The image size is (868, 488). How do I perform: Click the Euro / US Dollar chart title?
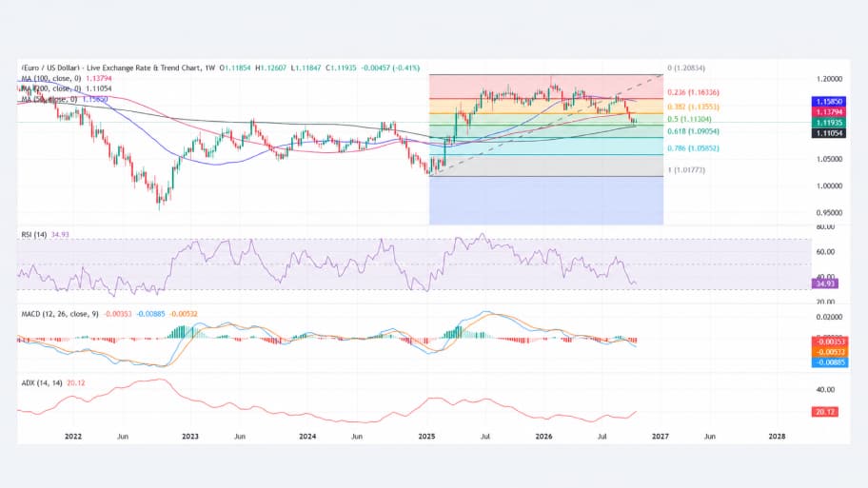point(111,68)
